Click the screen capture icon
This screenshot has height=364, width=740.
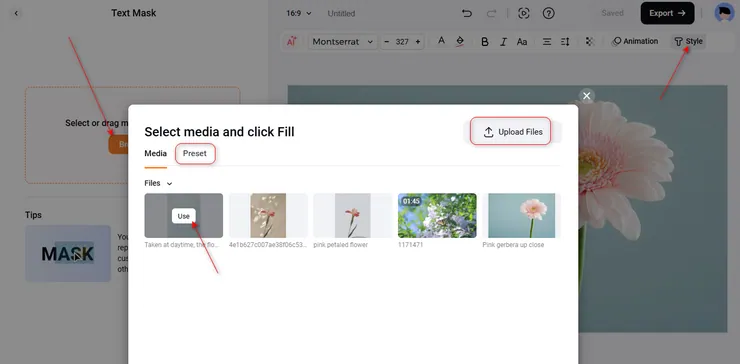(524, 13)
